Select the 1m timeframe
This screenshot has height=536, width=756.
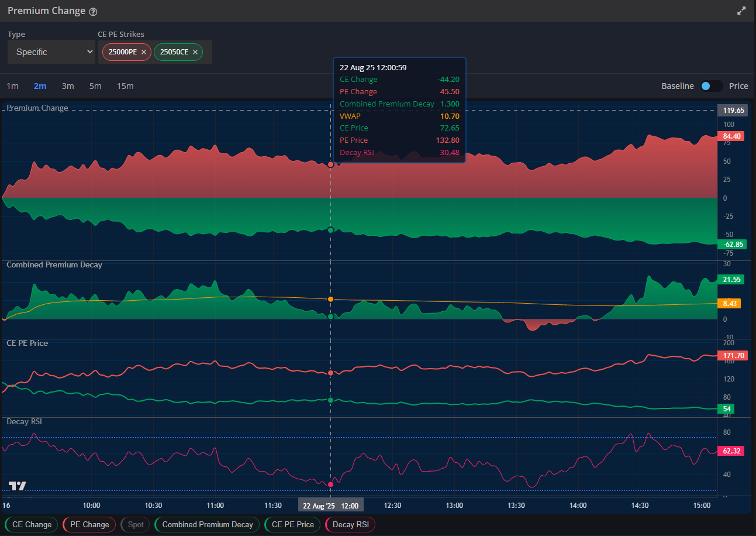click(x=12, y=85)
